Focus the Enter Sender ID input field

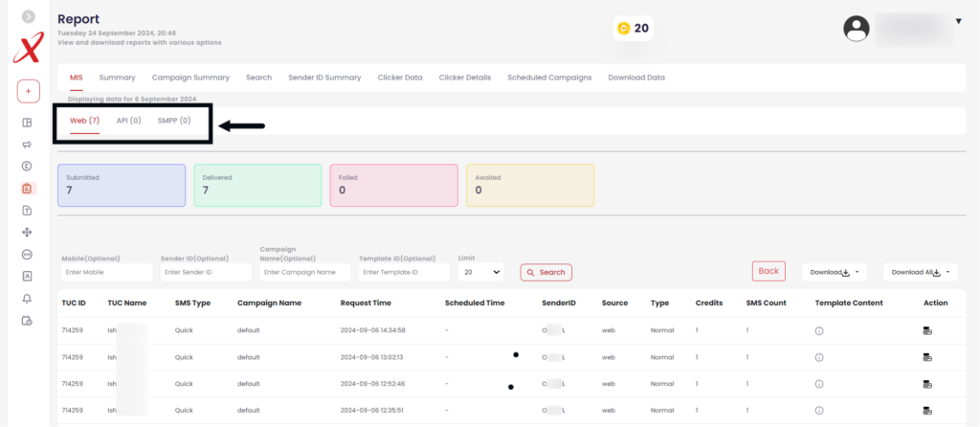tap(206, 272)
